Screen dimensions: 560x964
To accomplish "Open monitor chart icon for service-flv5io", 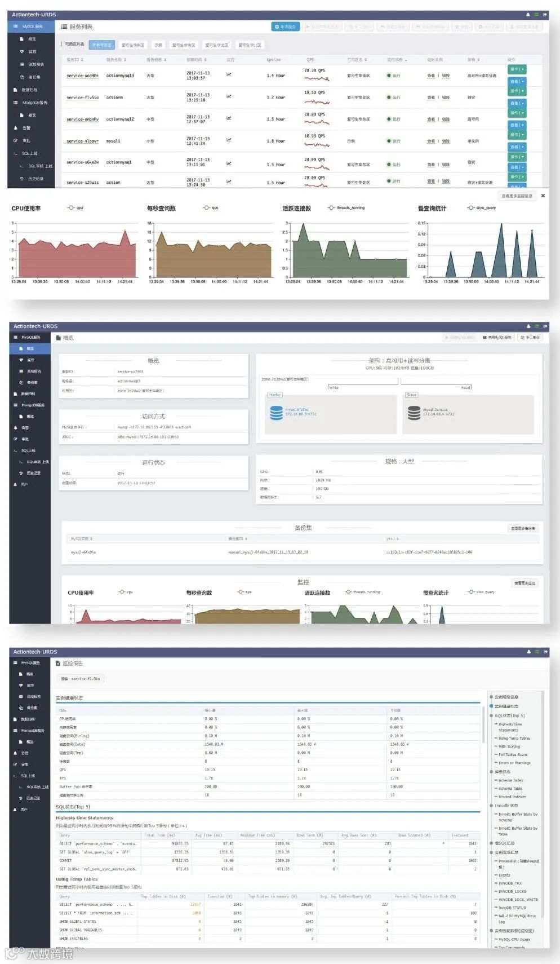I will tap(229, 96).
